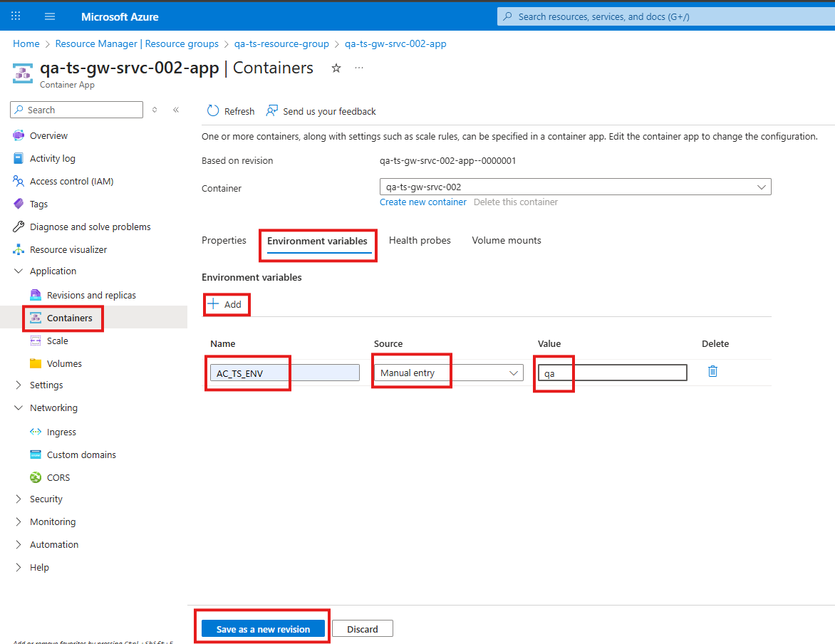Delete the AC_TS_ENV variable with trash icon
Image resolution: width=835 pixels, height=644 pixels.
[712, 371]
